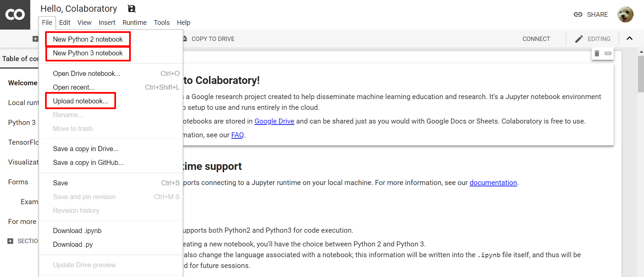Collapse header with the up chevron
This screenshot has width=644, height=277.
(x=630, y=39)
